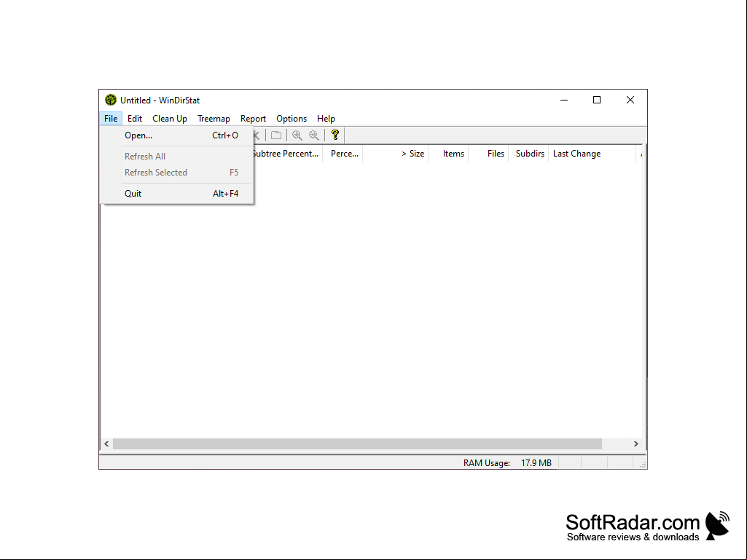Open the Edit menu
Image resolution: width=747 pixels, height=560 pixels.
(x=135, y=119)
